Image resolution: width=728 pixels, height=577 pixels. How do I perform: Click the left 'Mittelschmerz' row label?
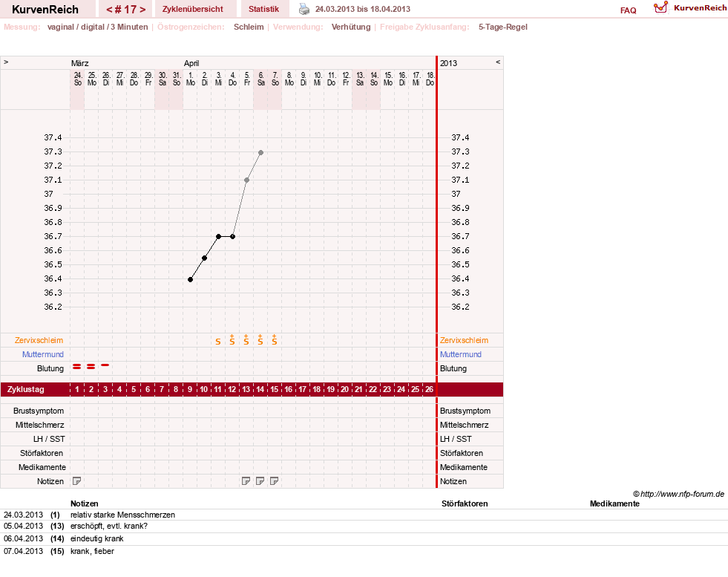(x=40, y=425)
